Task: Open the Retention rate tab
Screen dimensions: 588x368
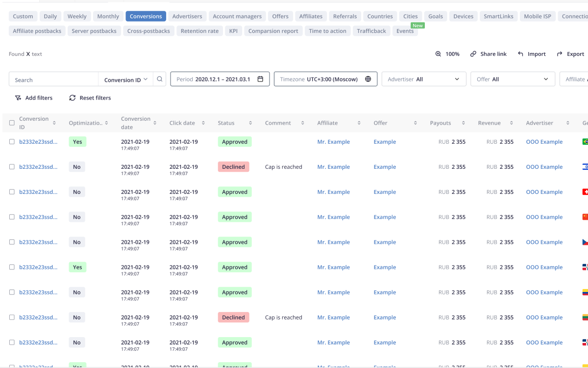Action: click(x=199, y=31)
